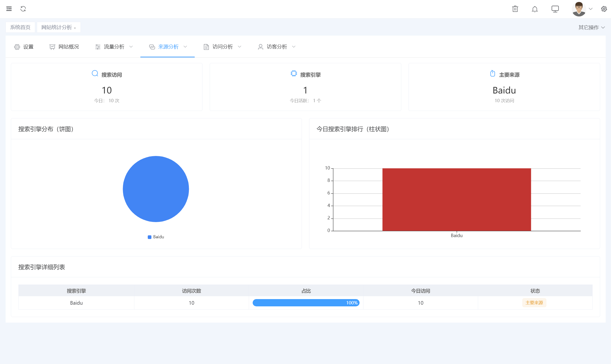Close the 网站统计分析 tab

tap(75, 28)
